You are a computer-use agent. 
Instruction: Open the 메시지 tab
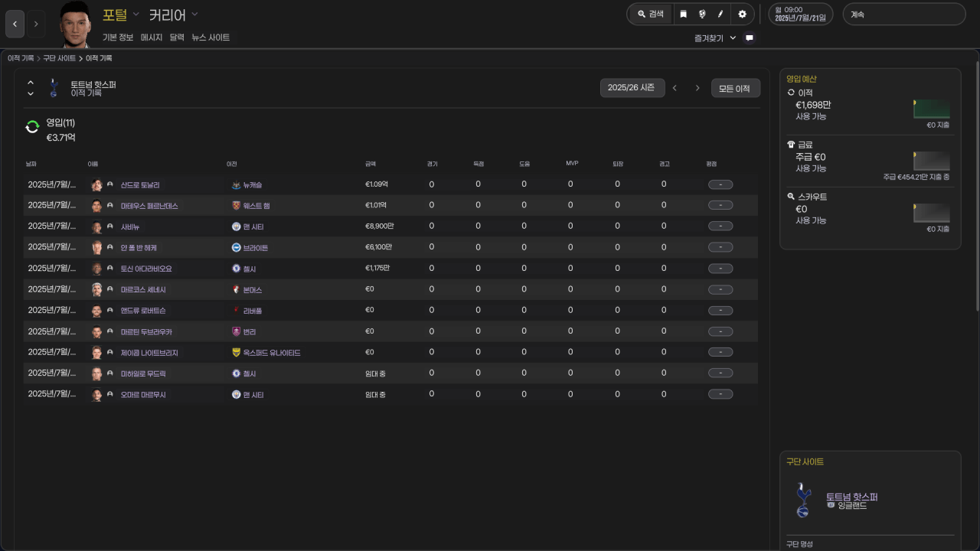tap(152, 37)
